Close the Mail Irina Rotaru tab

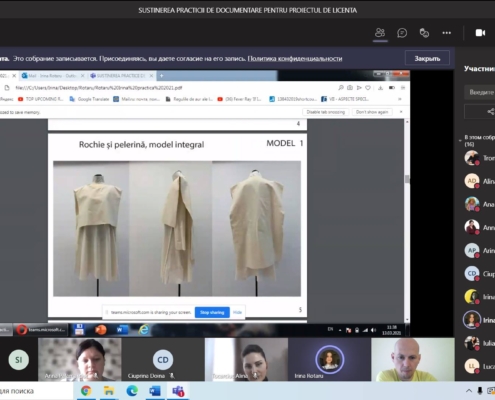pyautogui.click(x=83, y=76)
